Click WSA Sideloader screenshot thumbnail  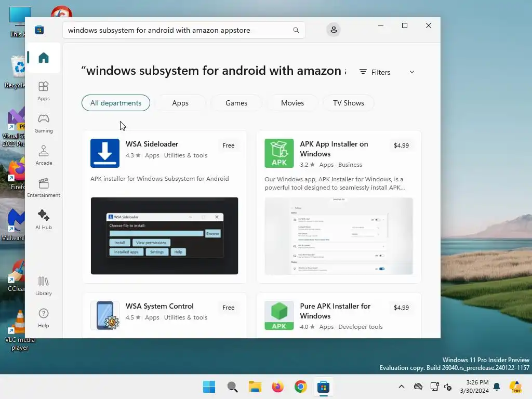point(164,236)
